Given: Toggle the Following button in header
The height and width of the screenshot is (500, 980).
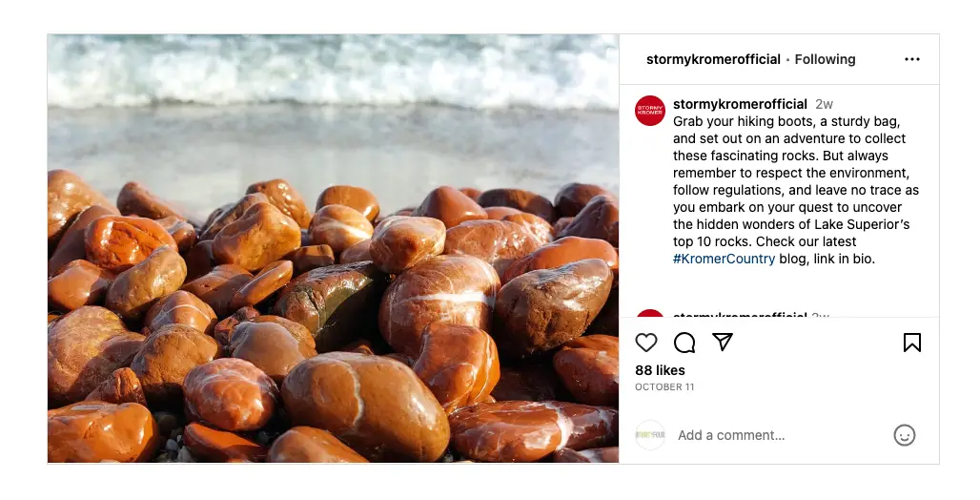Looking at the screenshot, I should pyautogui.click(x=825, y=59).
